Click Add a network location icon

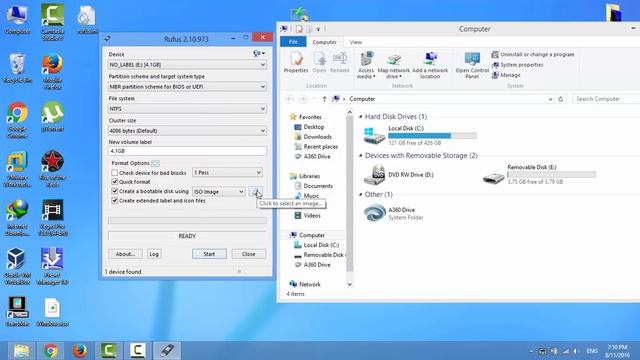430,65
